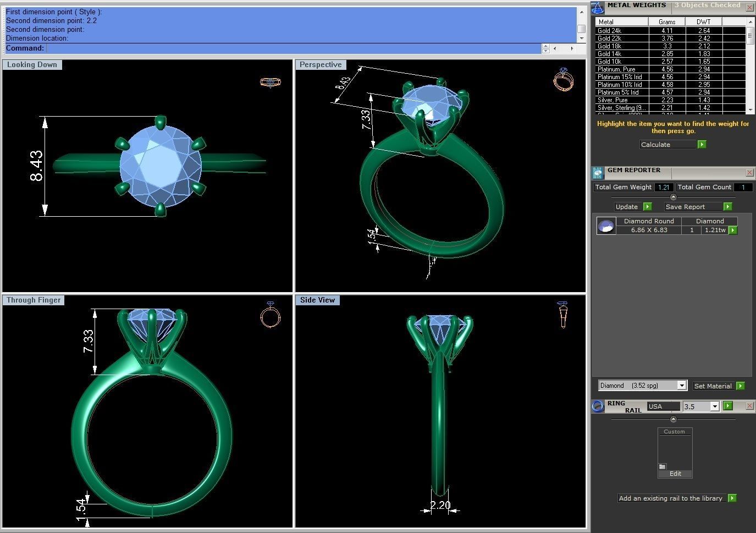Close the Ring Rail panel
756x533 pixels.
pyautogui.click(x=749, y=406)
